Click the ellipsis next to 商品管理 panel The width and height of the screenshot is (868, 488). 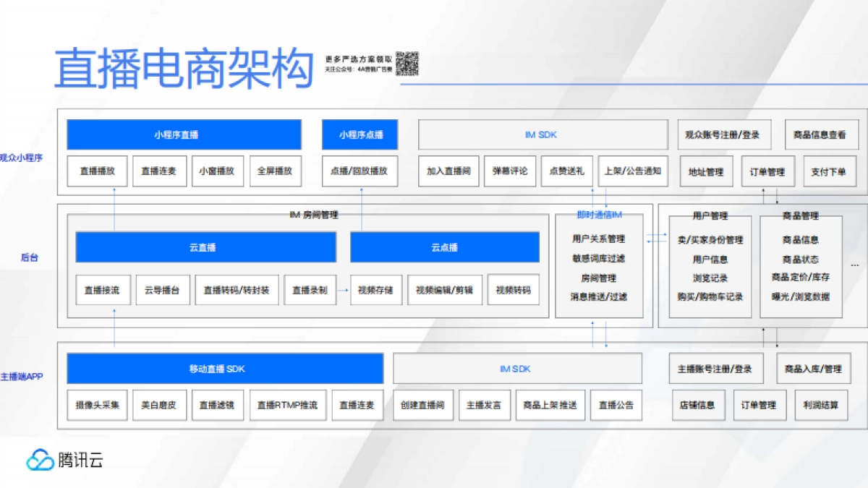pyautogui.click(x=854, y=265)
